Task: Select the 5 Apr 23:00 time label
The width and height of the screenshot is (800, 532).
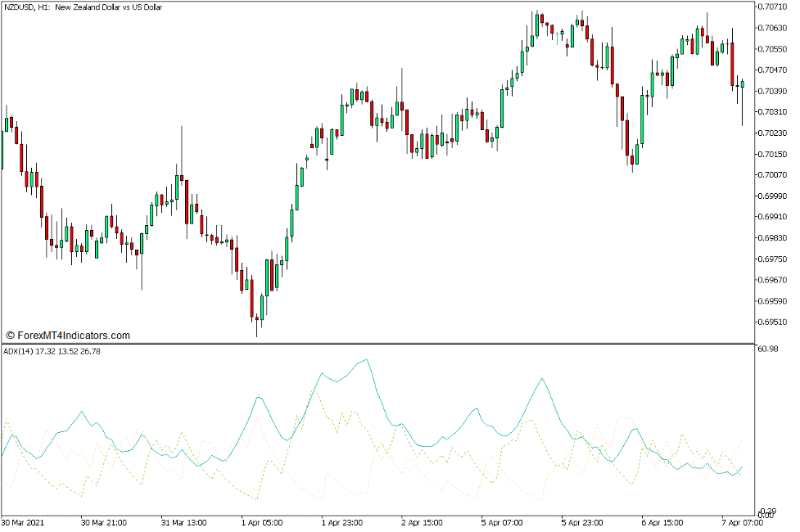Action: coord(582,522)
